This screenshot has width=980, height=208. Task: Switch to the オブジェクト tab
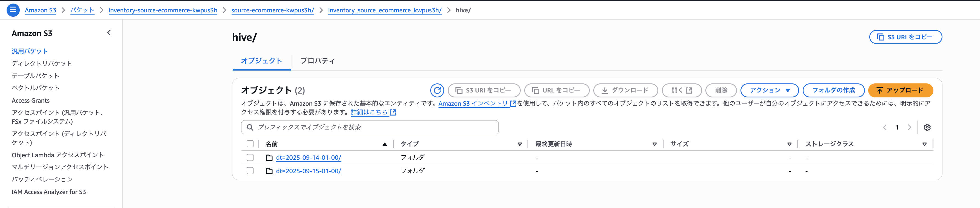coord(262,61)
